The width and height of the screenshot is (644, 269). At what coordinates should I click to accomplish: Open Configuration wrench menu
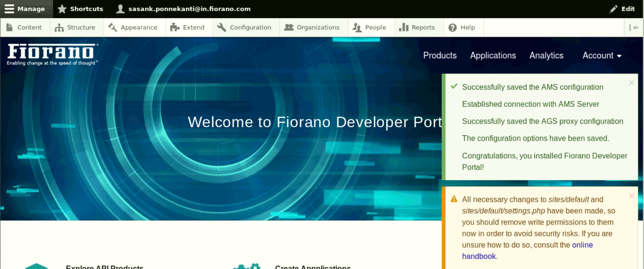tap(244, 28)
